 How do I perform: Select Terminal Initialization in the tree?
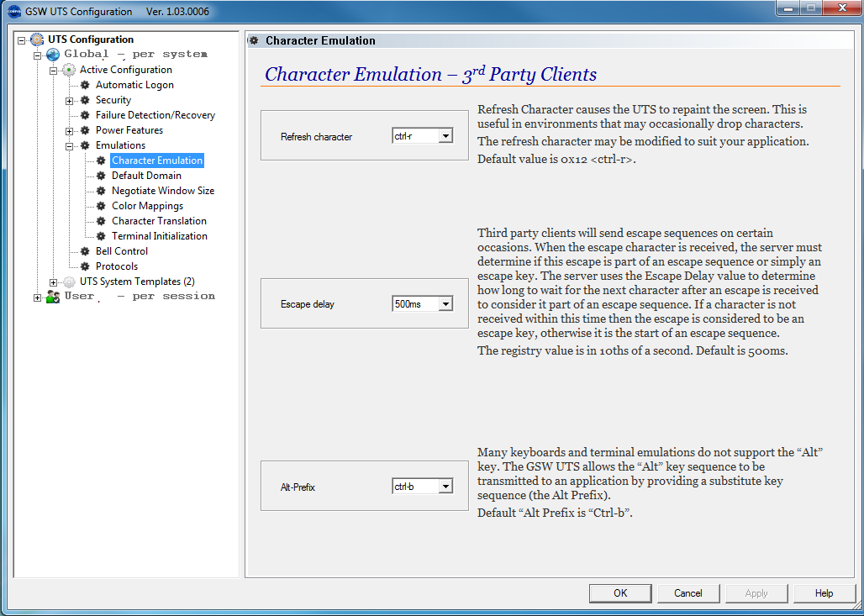pyautogui.click(x=159, y=236)
